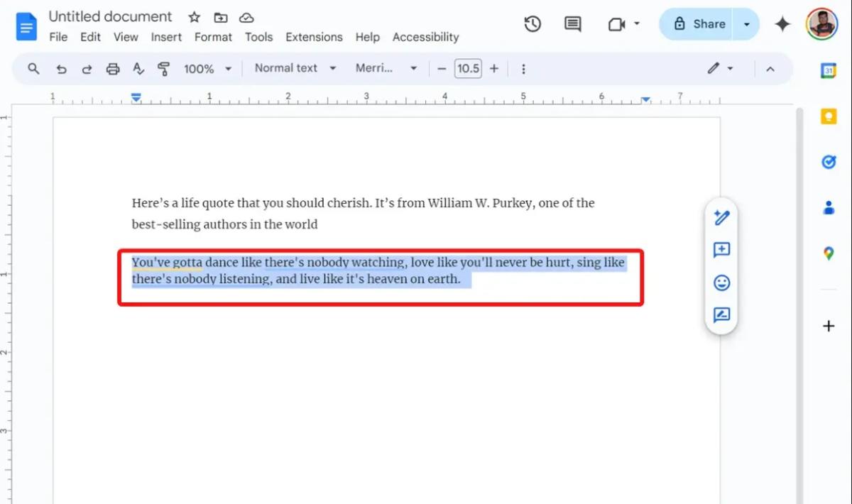
Task: Open the Extensions menu
Action: [x=315, y=37]
